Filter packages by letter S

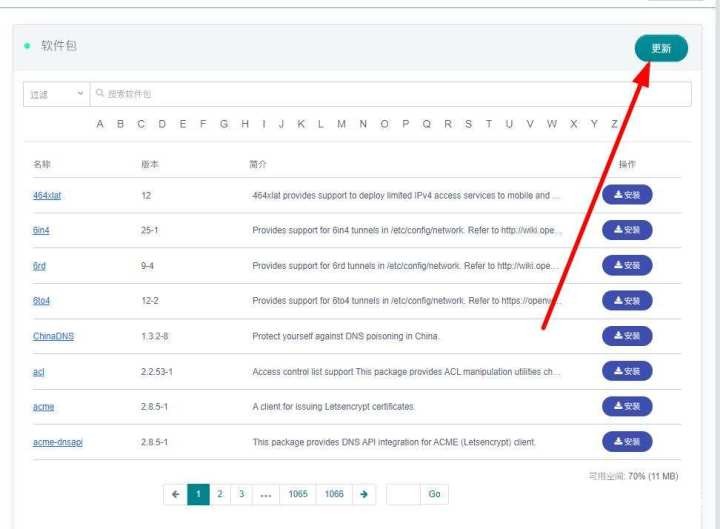468,124
